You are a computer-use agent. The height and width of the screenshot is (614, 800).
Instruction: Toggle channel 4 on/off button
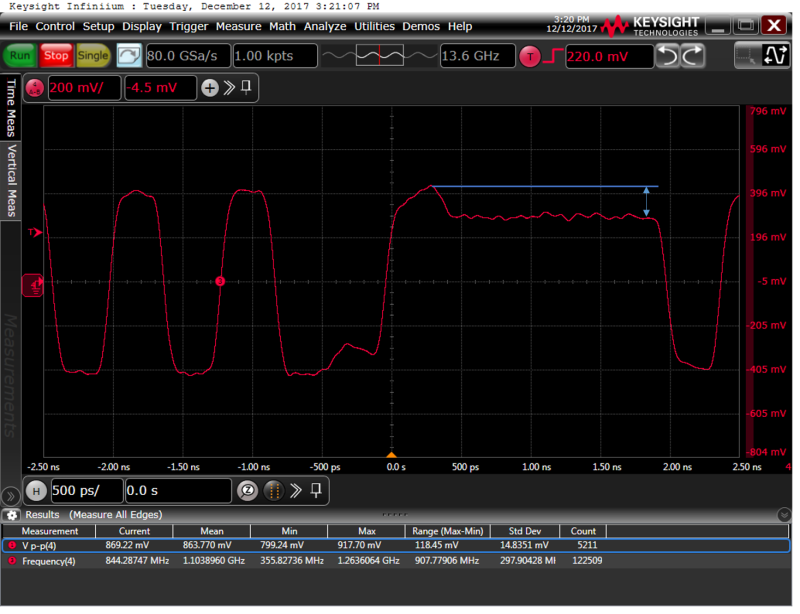pyautogui.click(x=35, y=88)
